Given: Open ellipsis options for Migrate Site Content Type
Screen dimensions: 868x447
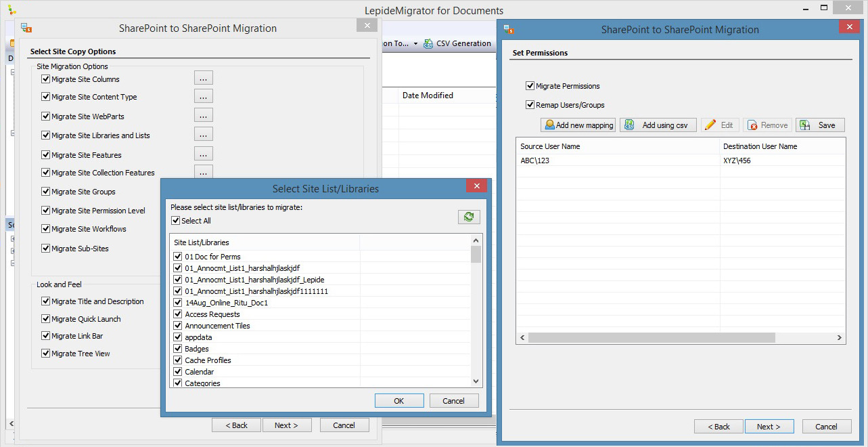Looking at the screenshot, I should coord(203,96).
